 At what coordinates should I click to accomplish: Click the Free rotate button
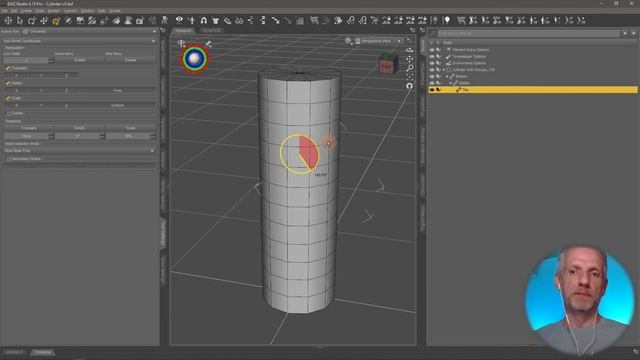118,90
